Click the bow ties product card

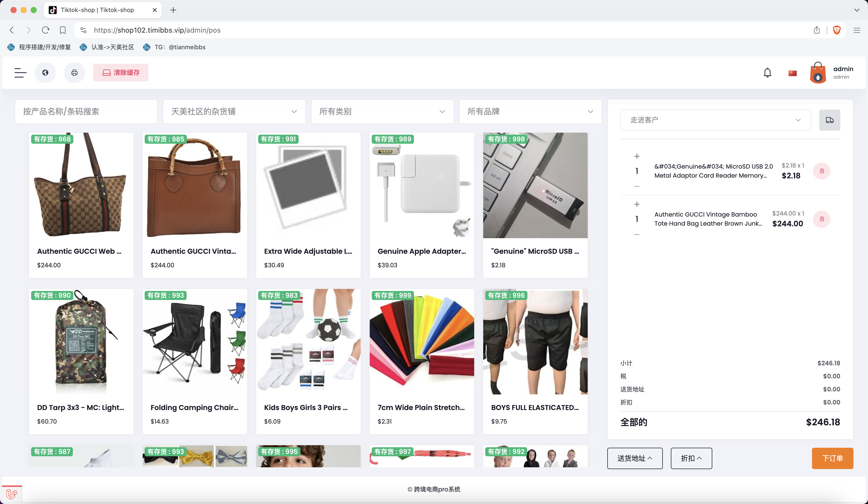[x=195, y=456]
